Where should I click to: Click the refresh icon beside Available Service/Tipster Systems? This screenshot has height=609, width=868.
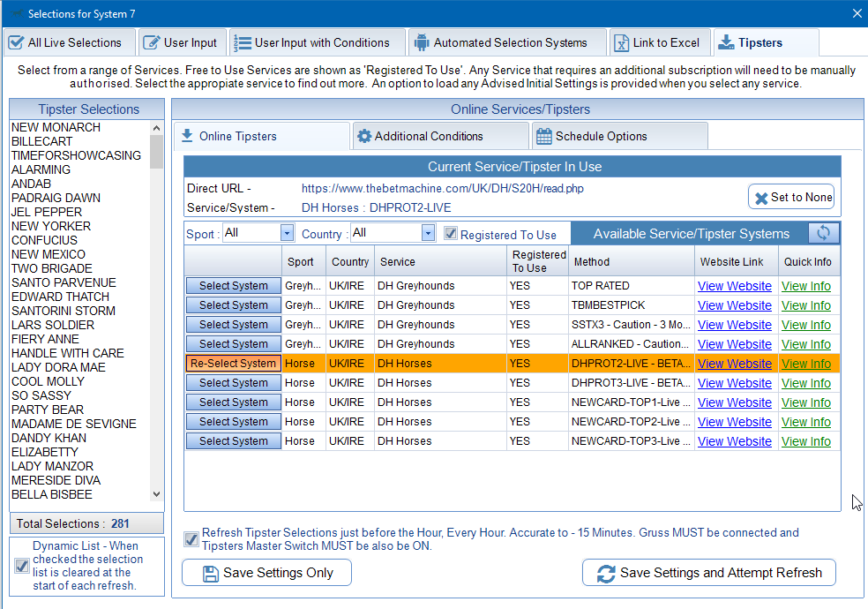tap(823, 233)
